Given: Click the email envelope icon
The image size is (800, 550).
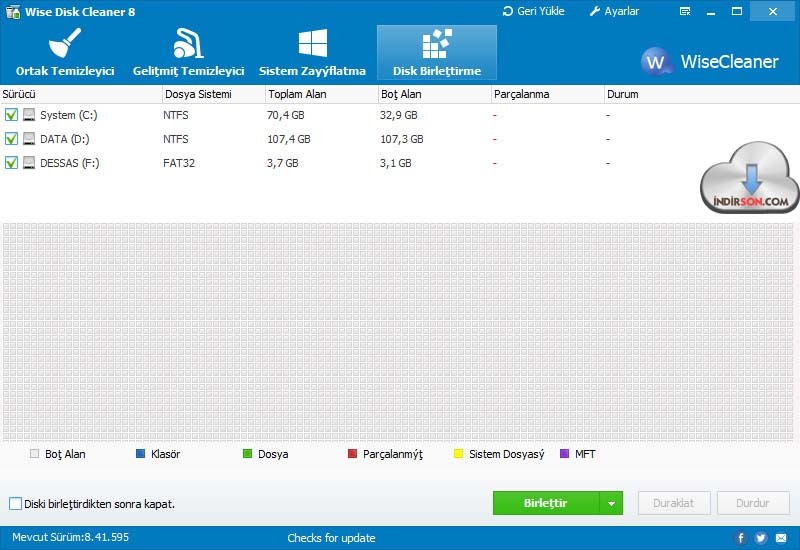Looking at the screenshot, I should [781, 538].
